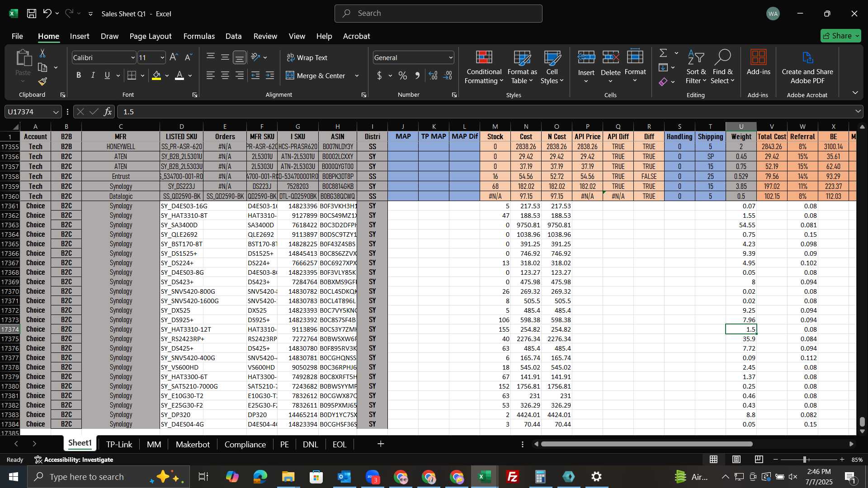
Task: Click Increase Indent icon
Action: [x=270, y=75]
